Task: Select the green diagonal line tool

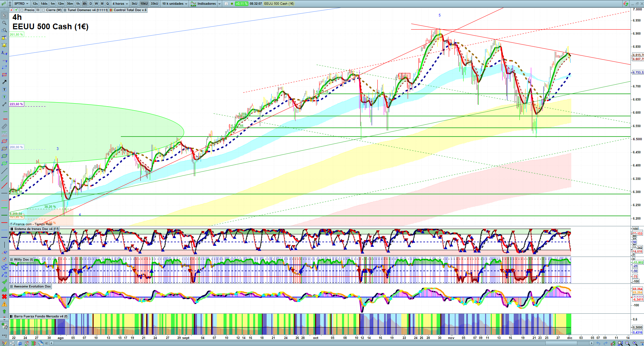Action: [4, 178]
